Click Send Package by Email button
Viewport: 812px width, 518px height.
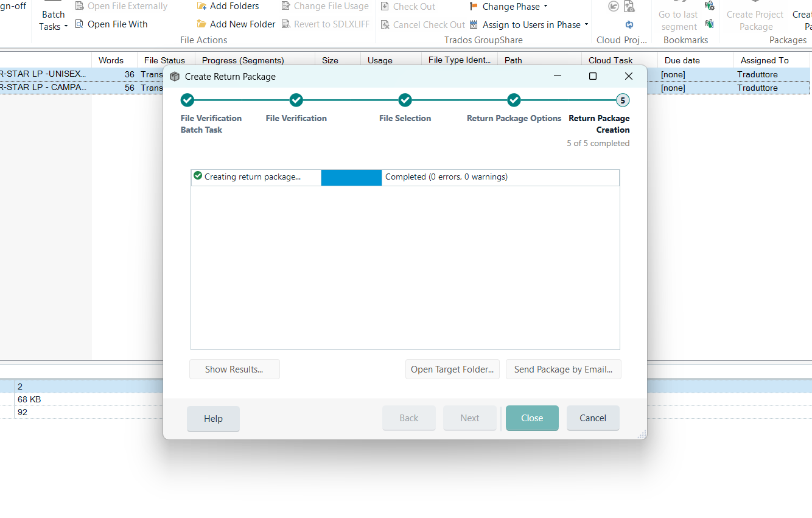(564, 369)
